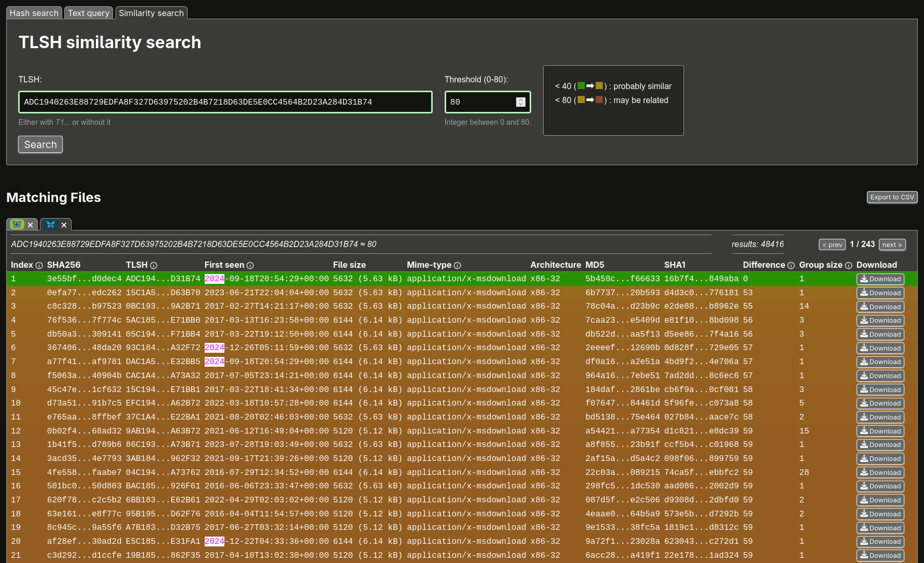Export matching files to CSV
Screen dimensions: 924x563
click(892, 197)
